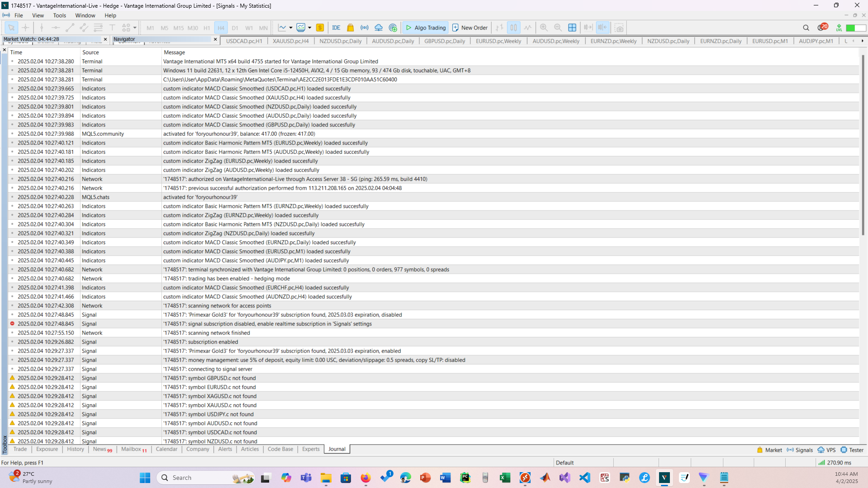Switch chart to bar chart mode
868x488 pixels.
point(499,28)
